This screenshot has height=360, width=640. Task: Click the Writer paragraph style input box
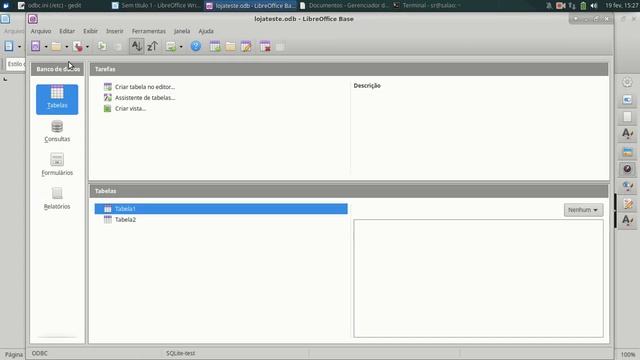click(16, 64)
